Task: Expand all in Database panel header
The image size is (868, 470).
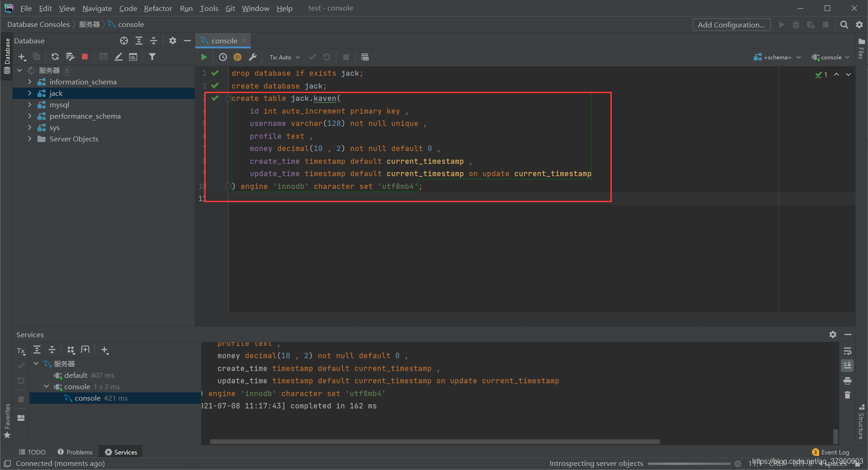Action: [139, 41]
